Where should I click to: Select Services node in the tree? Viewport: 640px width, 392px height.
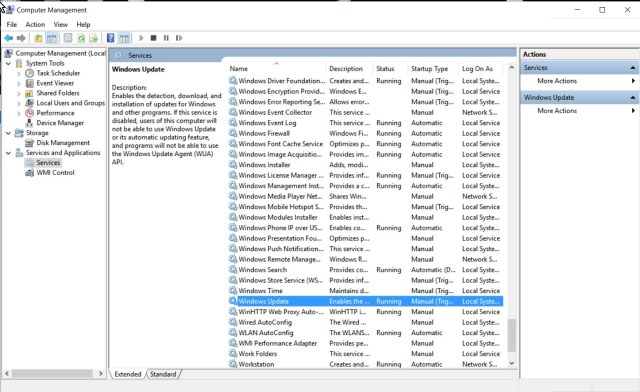pos(48,163)
